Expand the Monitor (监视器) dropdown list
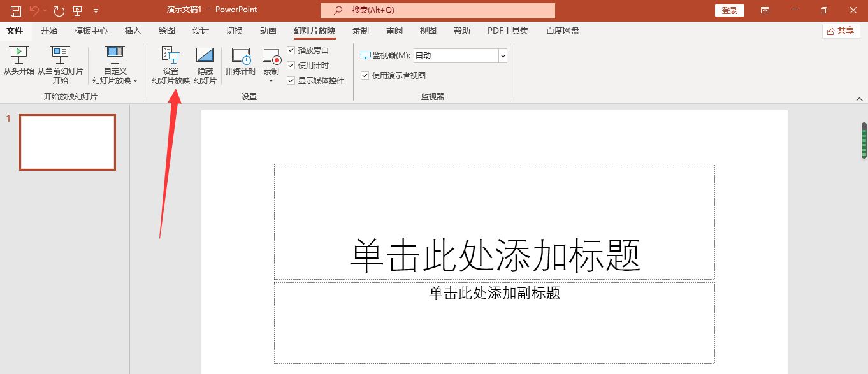Viewport: 868px width, 374px height. 503,56
